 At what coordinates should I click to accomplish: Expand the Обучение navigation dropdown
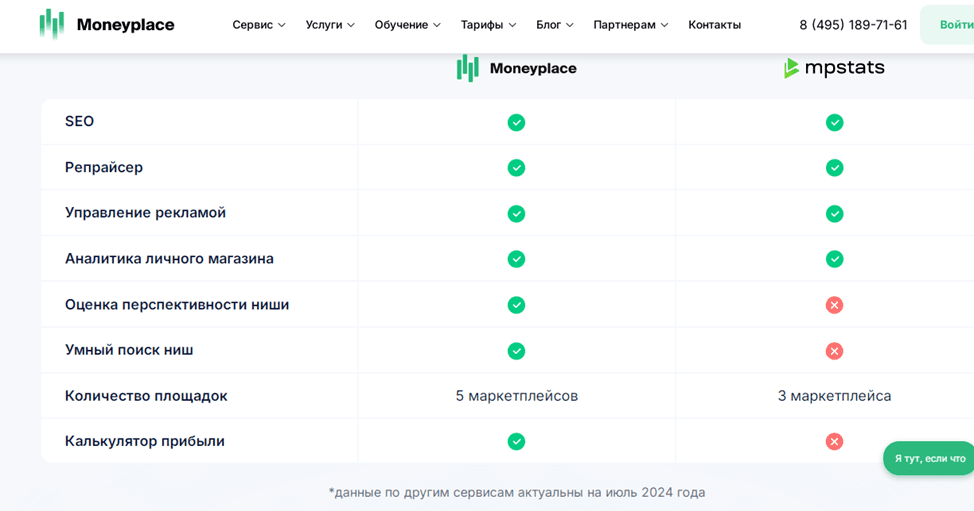click(x=407, y=25)
